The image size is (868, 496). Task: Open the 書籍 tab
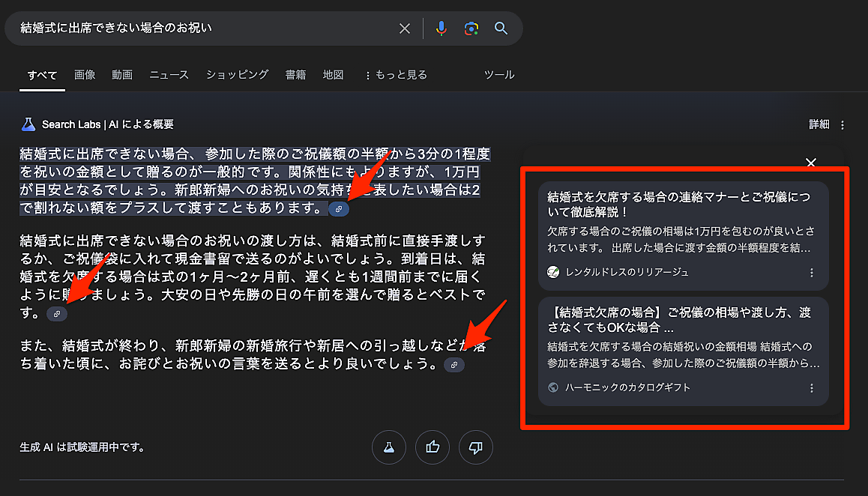(x=295, y=75)
